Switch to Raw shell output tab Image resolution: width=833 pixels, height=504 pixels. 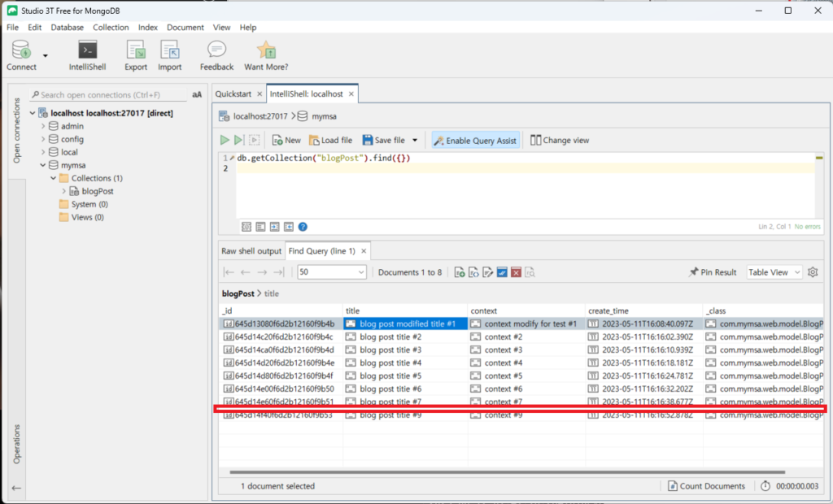tap(251, 251)
